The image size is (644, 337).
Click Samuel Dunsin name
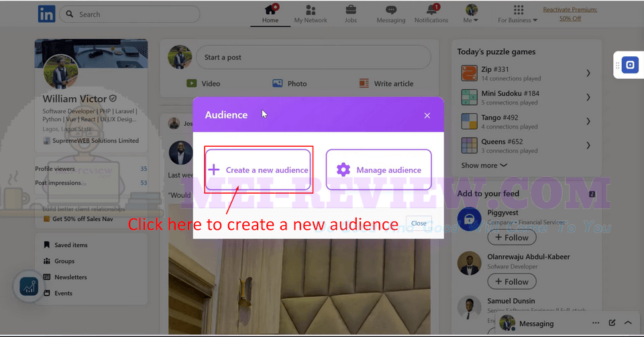[x=511, y=301]
